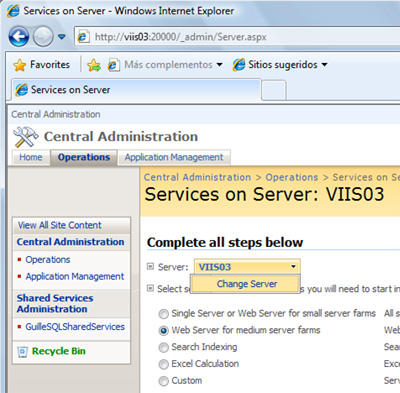Collapse the Select server role expander icon
The height and width of the screenshot is (393, 400).
[x=150, y=288]
